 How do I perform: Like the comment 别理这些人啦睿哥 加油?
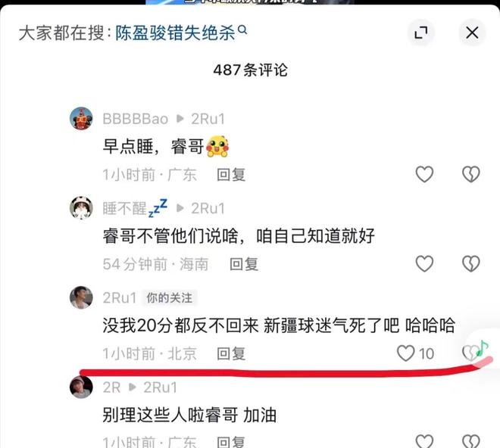pyautogui.click(x=424, y=441)
